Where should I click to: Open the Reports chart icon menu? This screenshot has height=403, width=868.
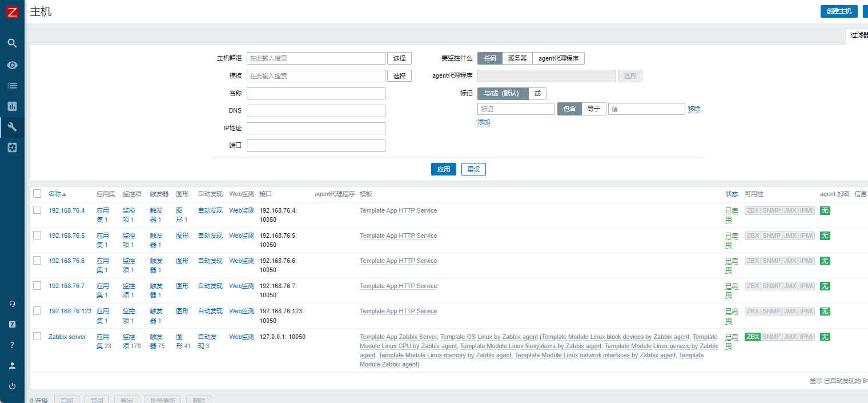[12, 106]
